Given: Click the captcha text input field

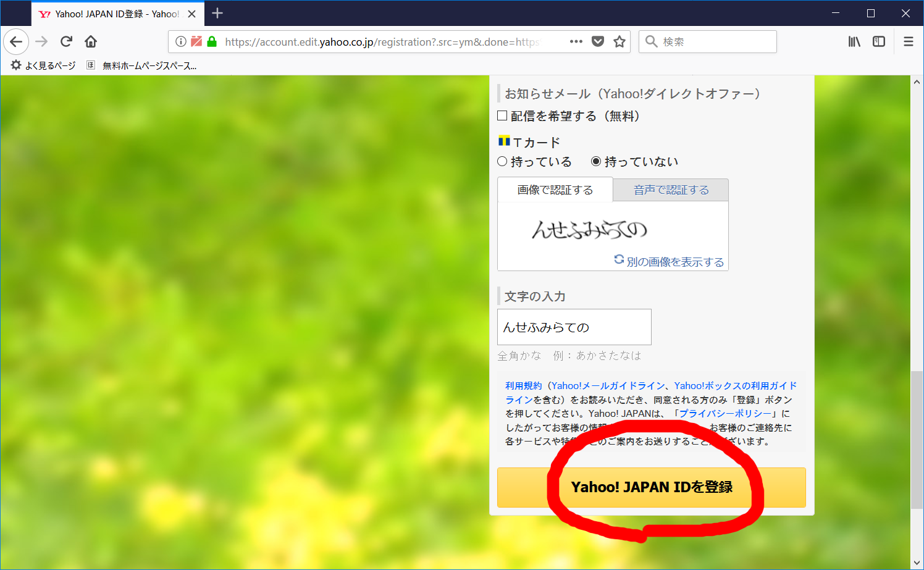Looking at the screenshot, I should point(574,327).
